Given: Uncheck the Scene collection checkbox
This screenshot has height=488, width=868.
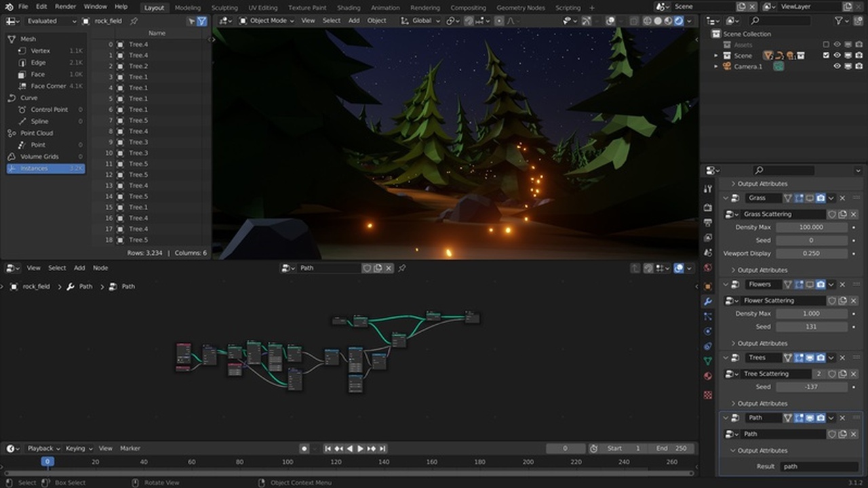Looking at the screenshot, I should [826, 56].
